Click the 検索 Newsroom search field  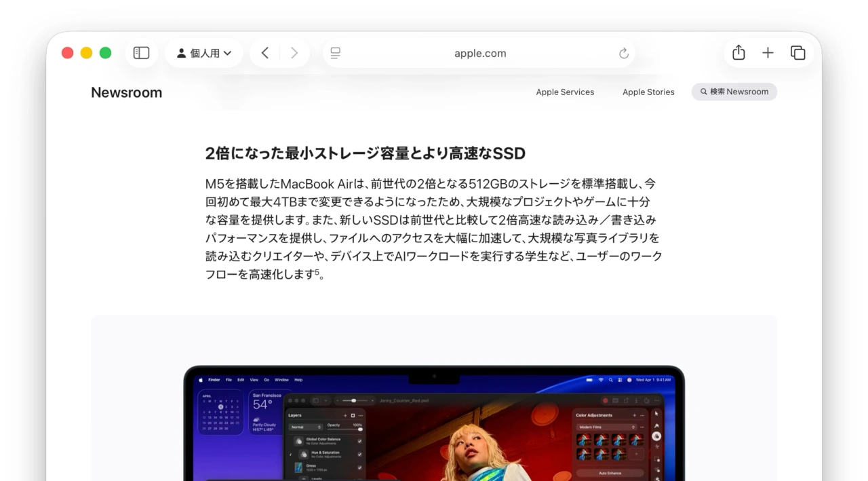click(x=734, y=92)
